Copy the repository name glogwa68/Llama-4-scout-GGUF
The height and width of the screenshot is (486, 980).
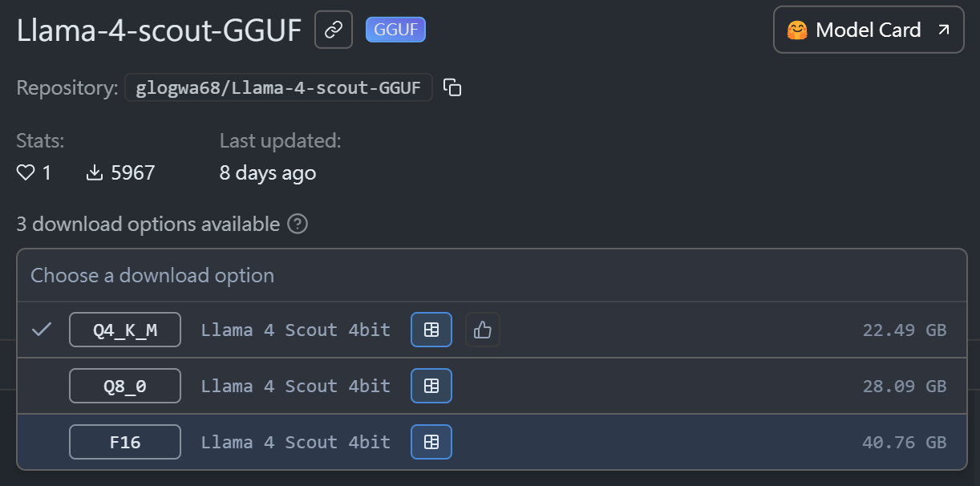(x=453, y=87)
